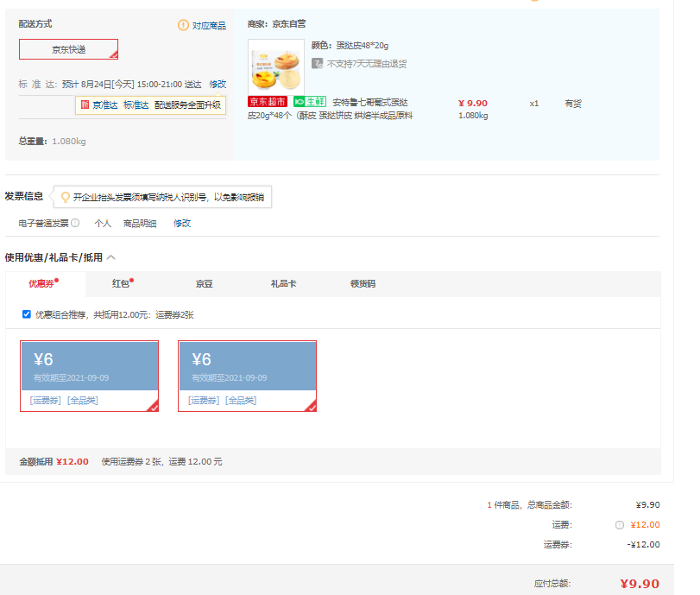Deselect the second ¥6 shipping coupon

[248, 376]
